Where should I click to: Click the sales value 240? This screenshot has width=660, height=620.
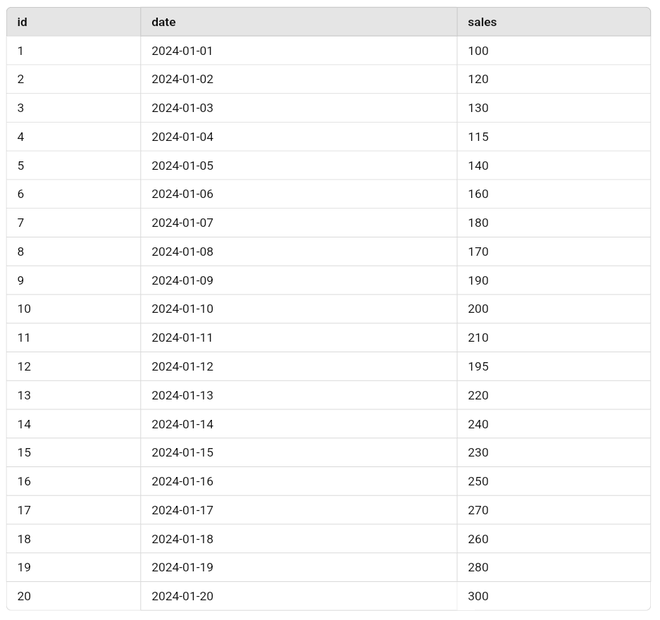tap(478, 424)
